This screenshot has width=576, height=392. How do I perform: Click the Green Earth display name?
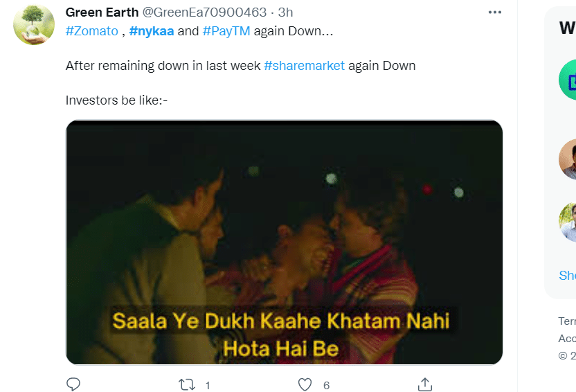click(x=101, y=12)
